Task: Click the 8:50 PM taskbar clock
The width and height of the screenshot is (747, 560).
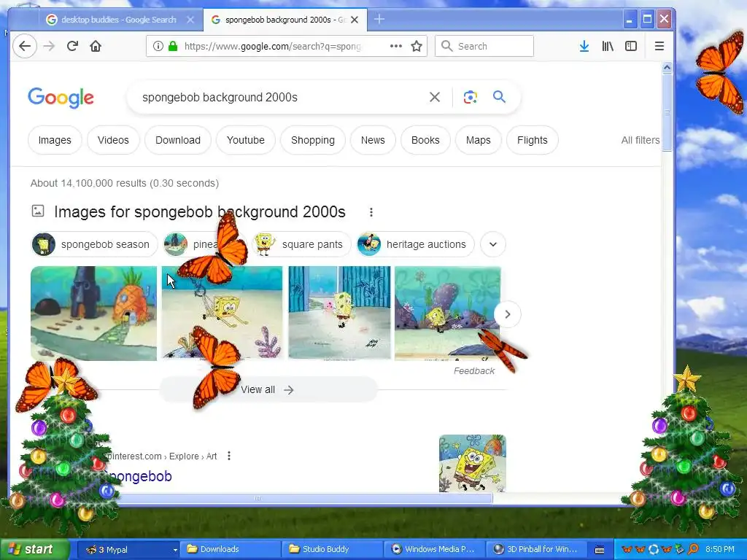Action: (x=720, y=550)
